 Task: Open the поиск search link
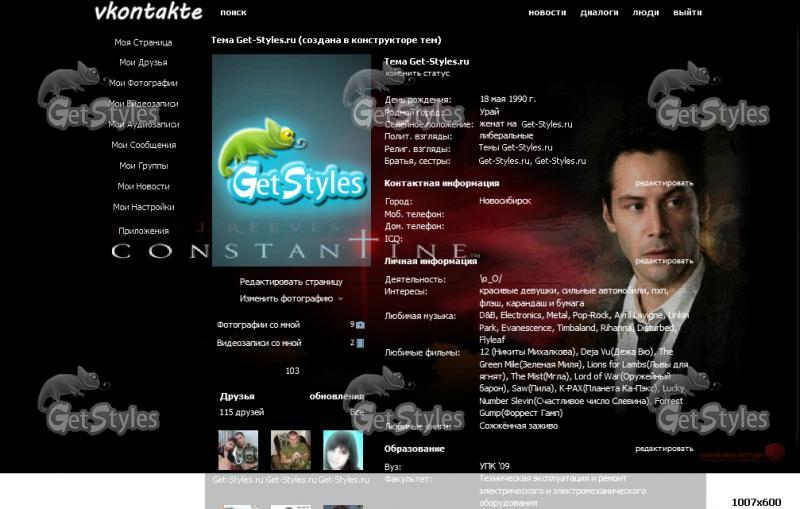point(233,12)
